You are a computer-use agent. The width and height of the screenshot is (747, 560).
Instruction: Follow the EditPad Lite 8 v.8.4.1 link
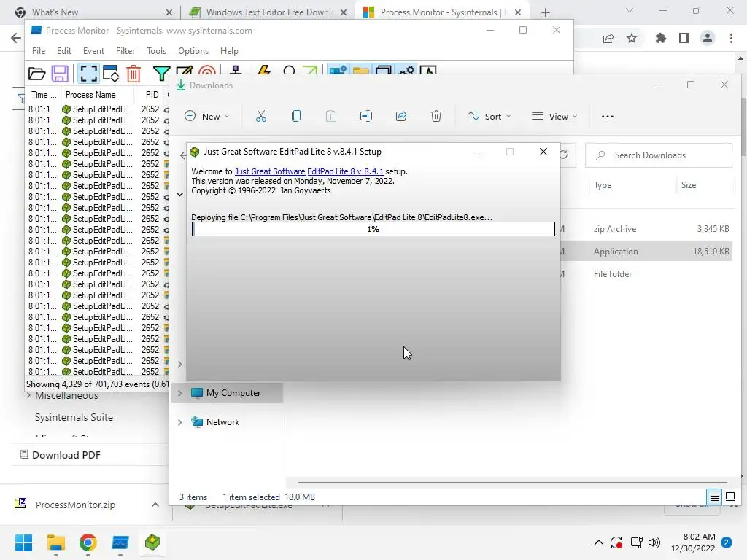345,171
